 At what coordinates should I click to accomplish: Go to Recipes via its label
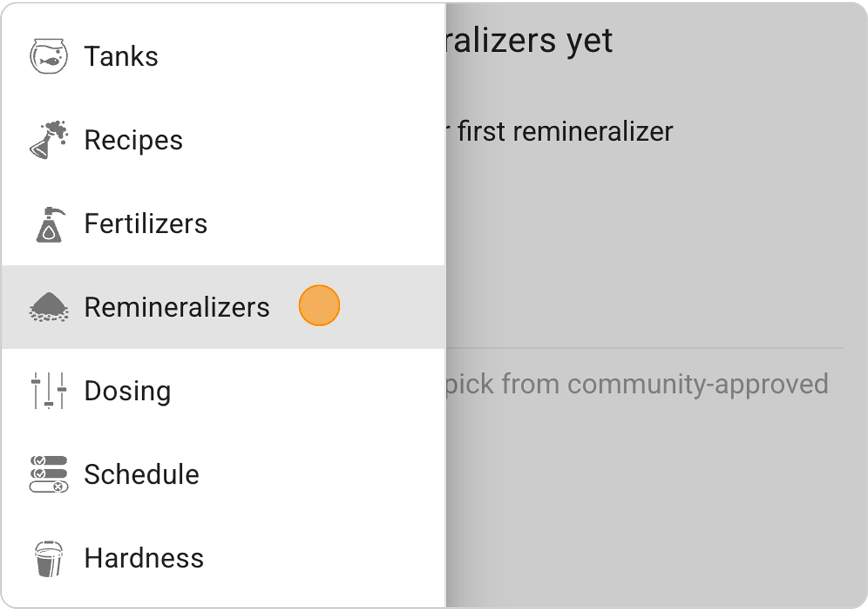(133, 140)
